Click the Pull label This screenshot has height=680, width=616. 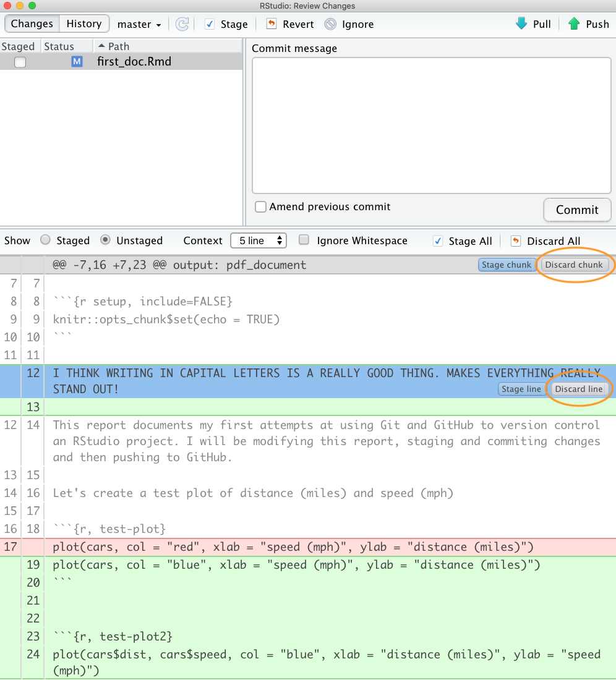(542, 24)
